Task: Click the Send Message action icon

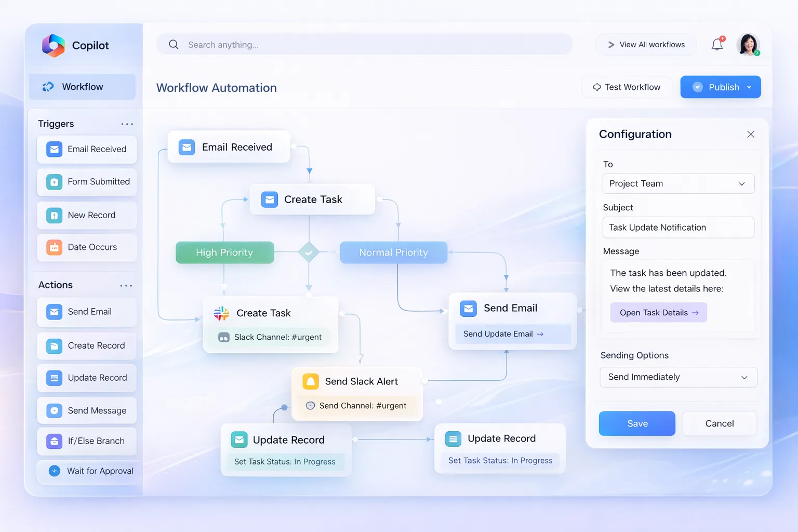Action: click(x=55, y=411)
